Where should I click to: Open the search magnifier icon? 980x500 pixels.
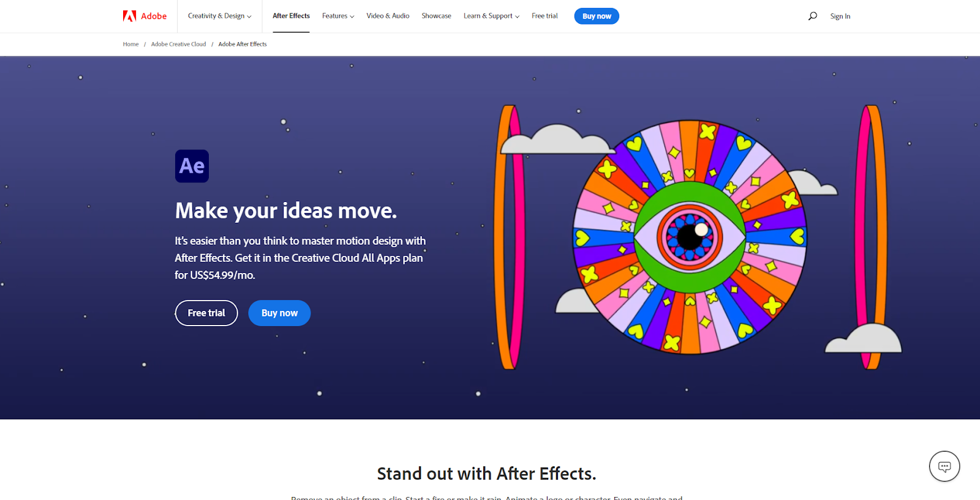click(813, 16)
